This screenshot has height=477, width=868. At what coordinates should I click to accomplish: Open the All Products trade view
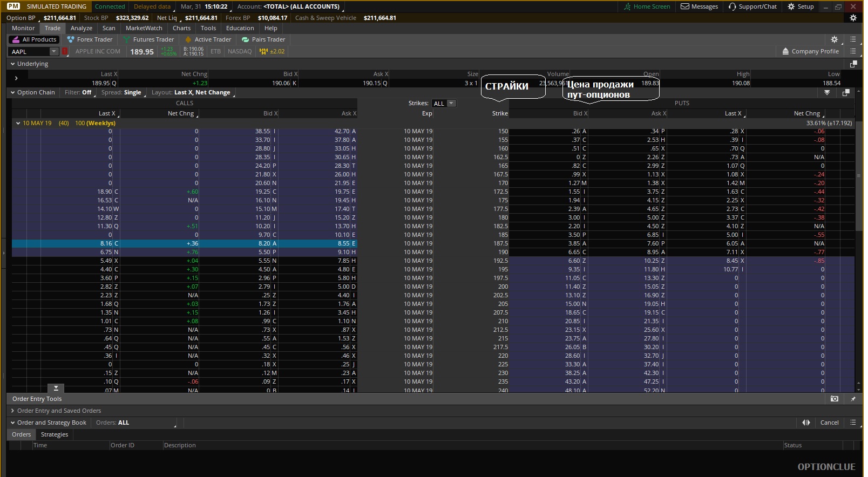pos(34,39)
